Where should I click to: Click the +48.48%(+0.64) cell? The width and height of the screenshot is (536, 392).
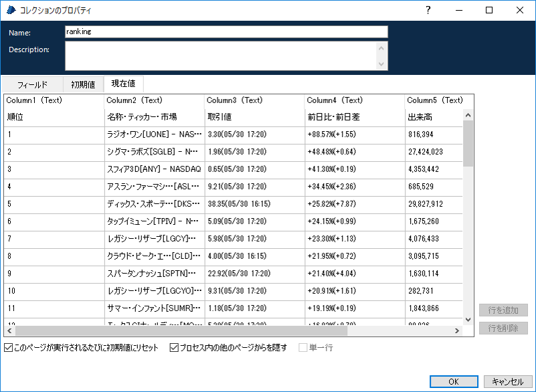click(355, 152)
